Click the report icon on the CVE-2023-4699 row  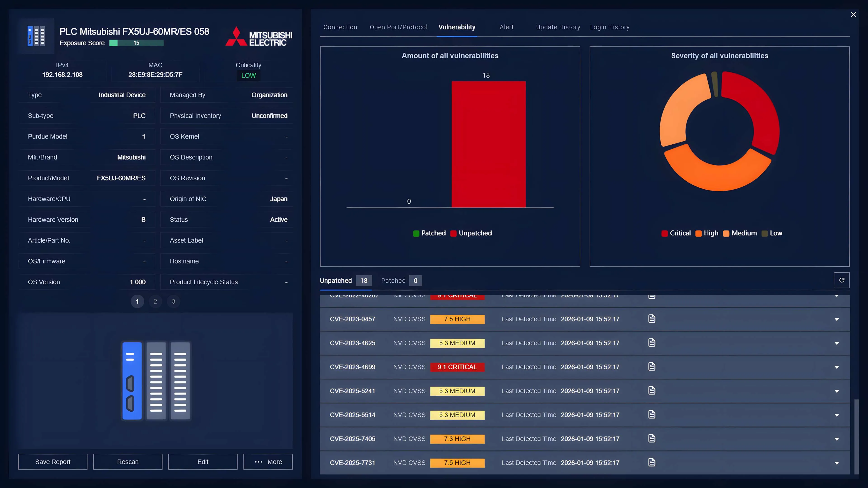tap(652, 366)
